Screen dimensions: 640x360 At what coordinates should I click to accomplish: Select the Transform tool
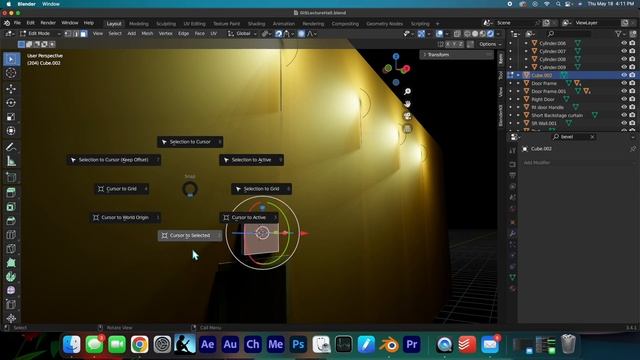pos(11,131)
